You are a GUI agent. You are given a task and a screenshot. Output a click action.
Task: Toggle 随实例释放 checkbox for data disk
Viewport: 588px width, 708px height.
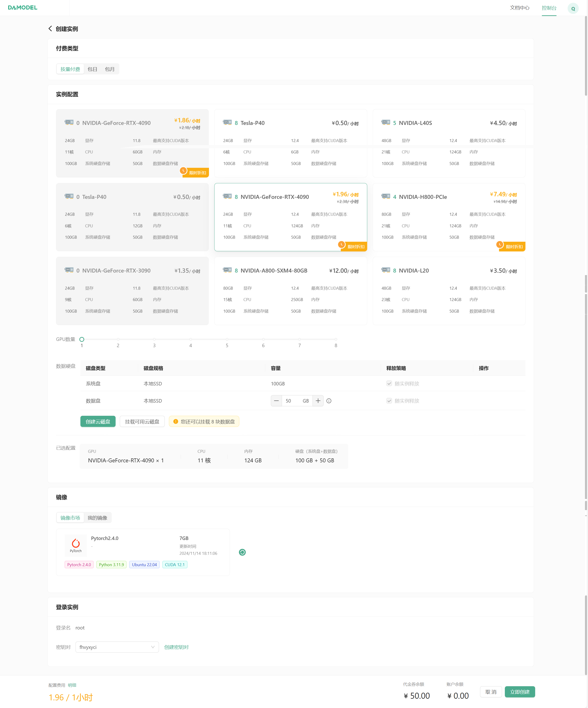coord(389,401)
